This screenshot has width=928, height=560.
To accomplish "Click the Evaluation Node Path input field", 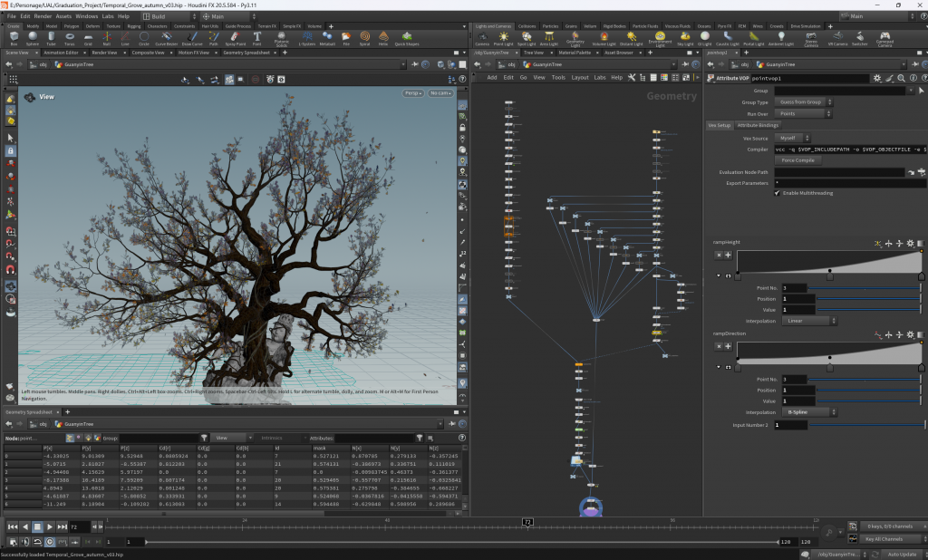I will [x=838, y=172].
